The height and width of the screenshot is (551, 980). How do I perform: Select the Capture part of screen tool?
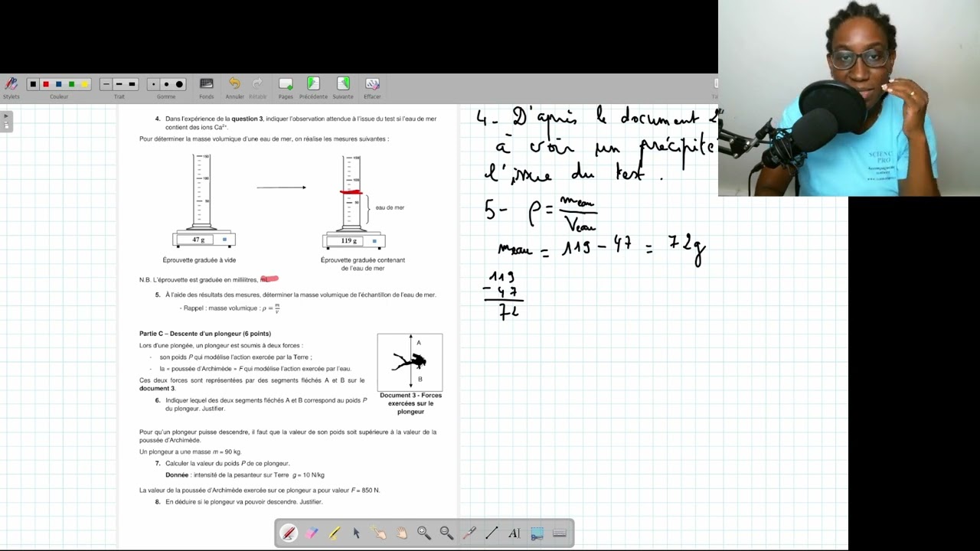(x=537, y=533)
